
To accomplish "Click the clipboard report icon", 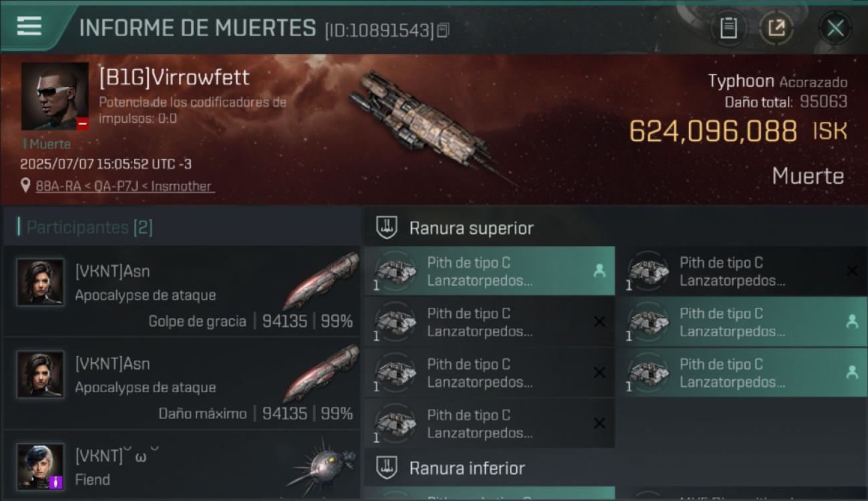I will point(728,28).
